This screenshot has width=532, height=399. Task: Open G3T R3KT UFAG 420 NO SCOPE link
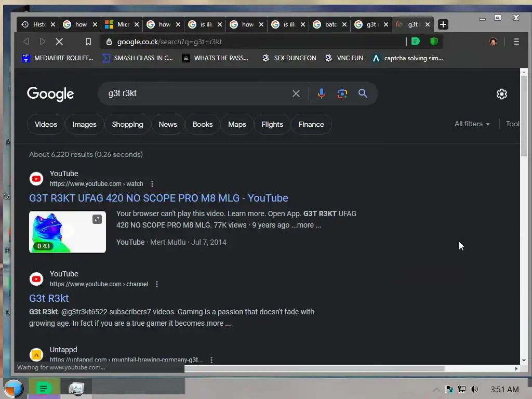coord(158,198)
